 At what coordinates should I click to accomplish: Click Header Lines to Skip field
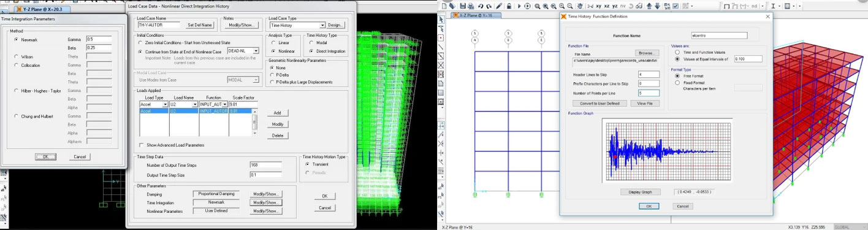[649, 74]
